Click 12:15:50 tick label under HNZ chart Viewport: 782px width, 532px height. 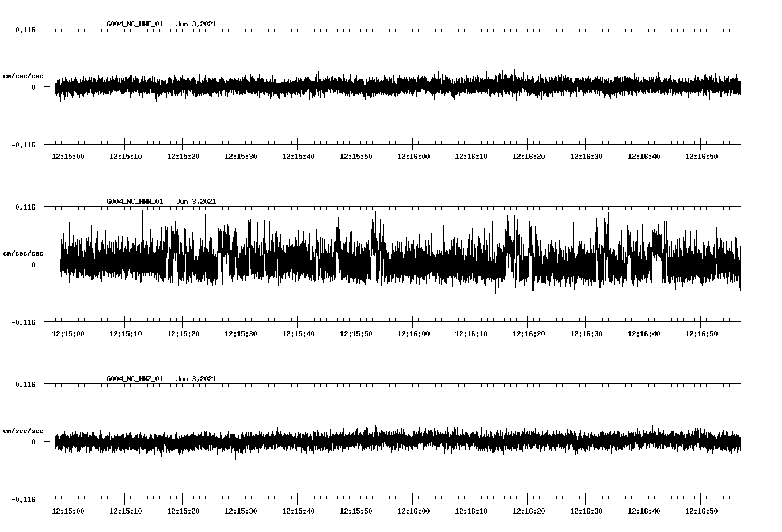click(x=356, y=511)
